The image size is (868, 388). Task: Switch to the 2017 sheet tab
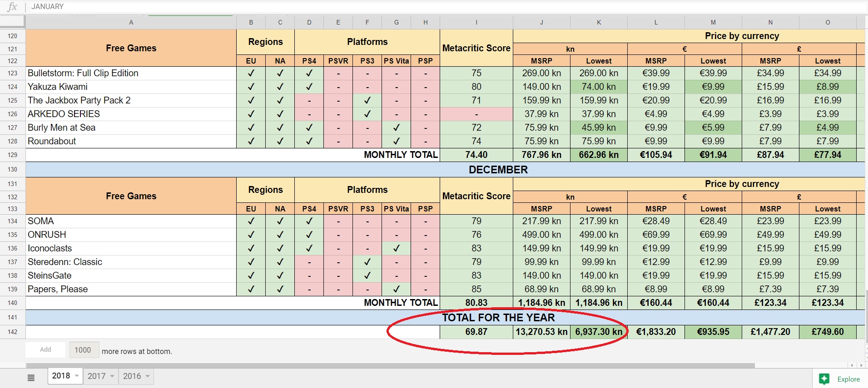(96, 376)
